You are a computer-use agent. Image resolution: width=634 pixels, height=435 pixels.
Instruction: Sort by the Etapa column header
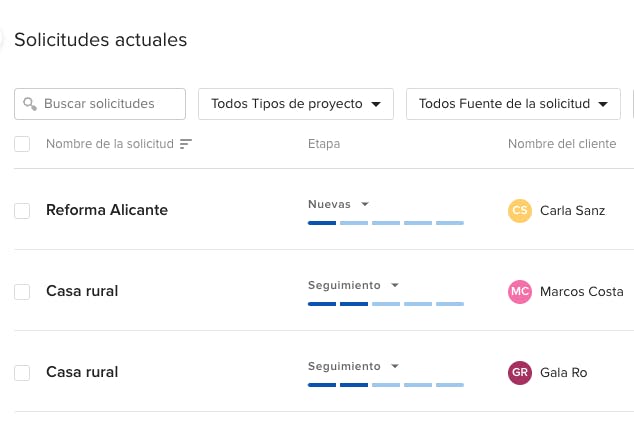point(324,144)
